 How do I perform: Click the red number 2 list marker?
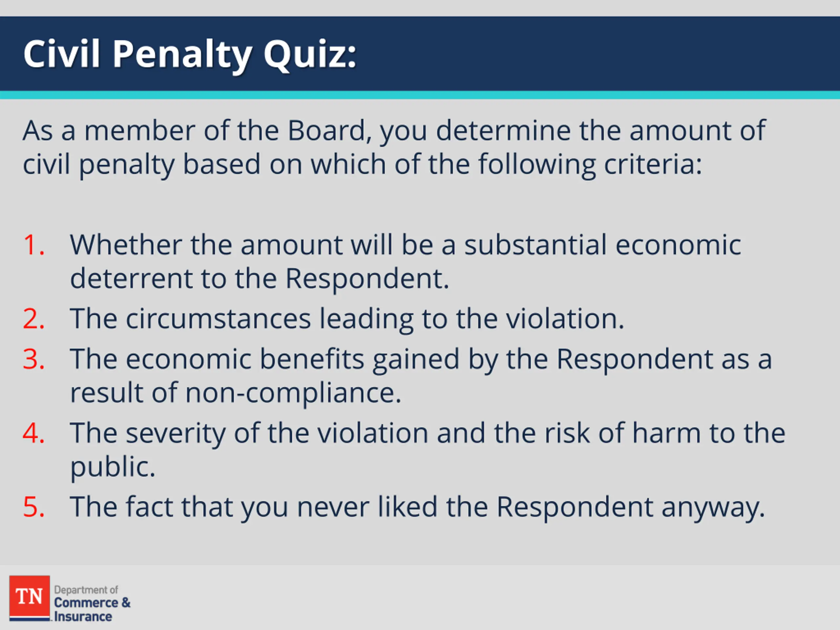pyautogui.click(x=34, y=318)
